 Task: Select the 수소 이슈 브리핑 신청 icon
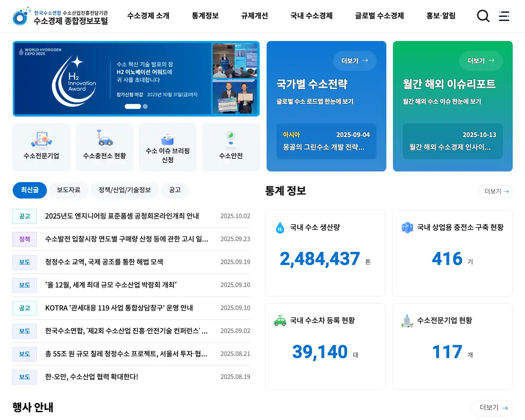click(x=167, y=139)
